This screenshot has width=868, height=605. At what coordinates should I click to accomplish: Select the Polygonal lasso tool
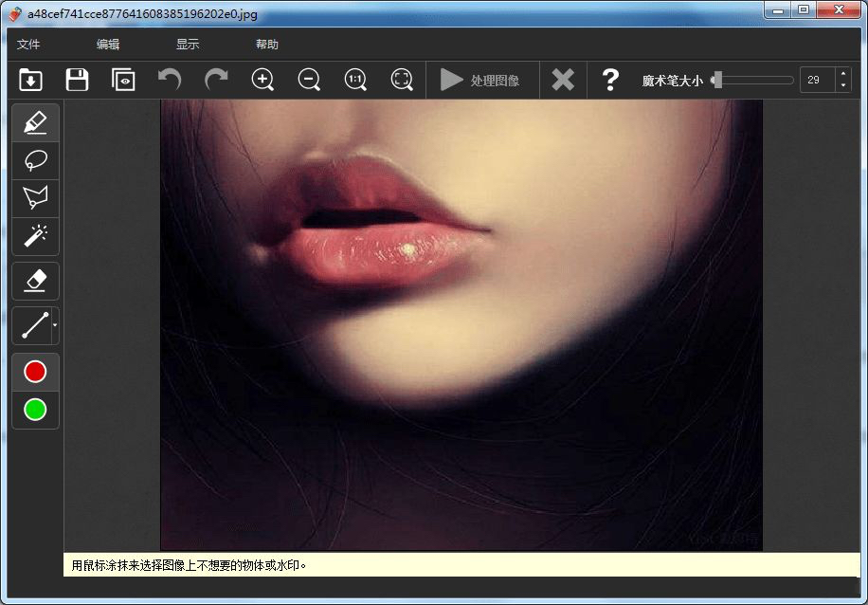pos(35,198)
